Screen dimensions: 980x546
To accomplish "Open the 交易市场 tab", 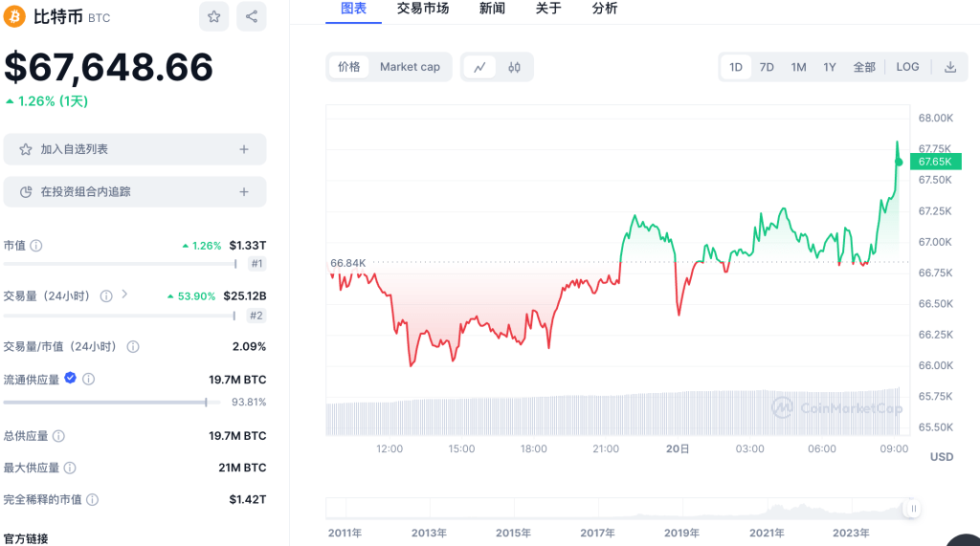I will [422, 9].
